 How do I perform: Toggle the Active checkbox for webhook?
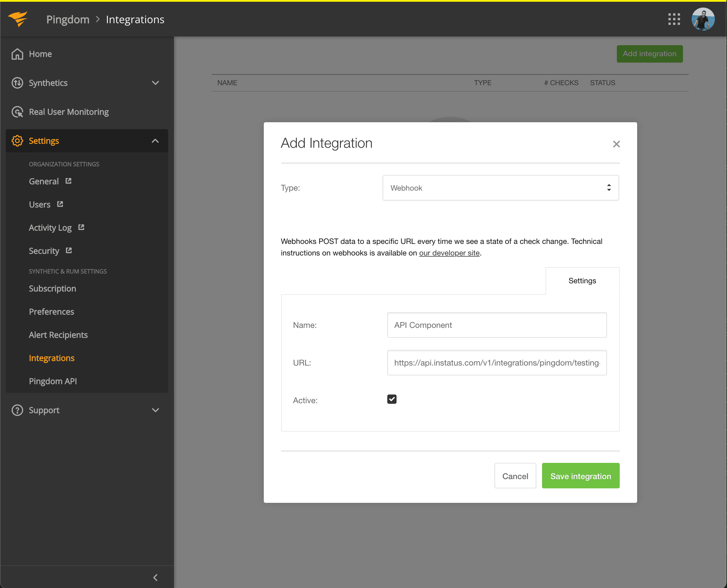(392, 399)
